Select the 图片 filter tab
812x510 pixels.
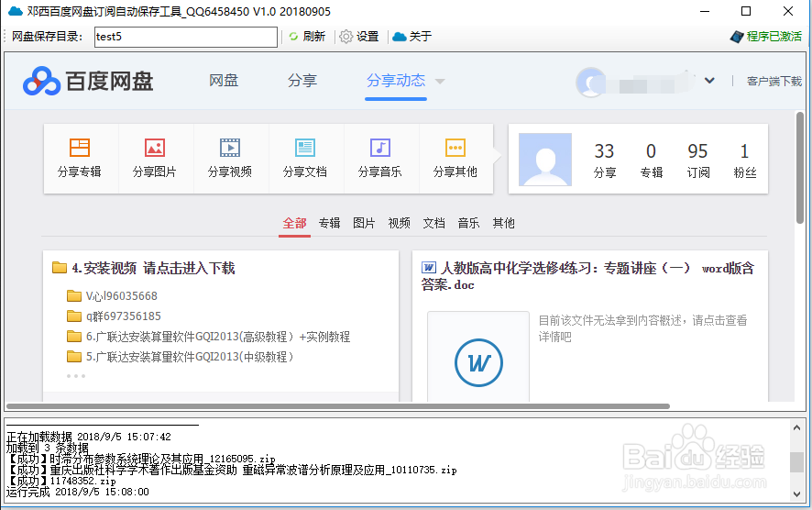click(x=364, y=224)
